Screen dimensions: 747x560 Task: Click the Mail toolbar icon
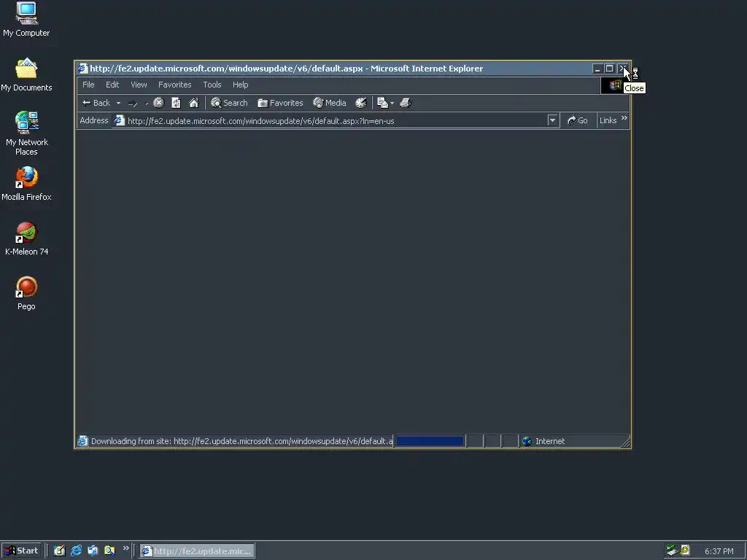click(x=382, y=103)
